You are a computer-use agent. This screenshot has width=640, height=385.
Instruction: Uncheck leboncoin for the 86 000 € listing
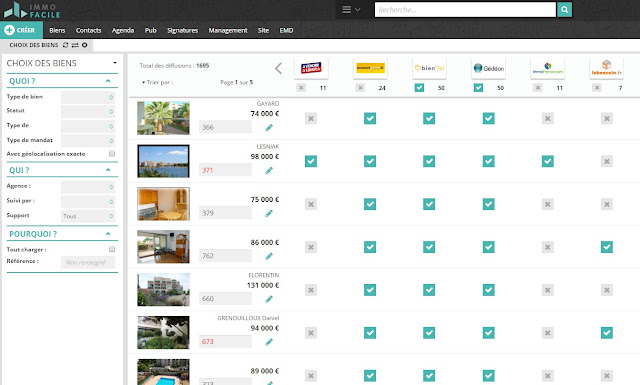(x=607, y=247)
